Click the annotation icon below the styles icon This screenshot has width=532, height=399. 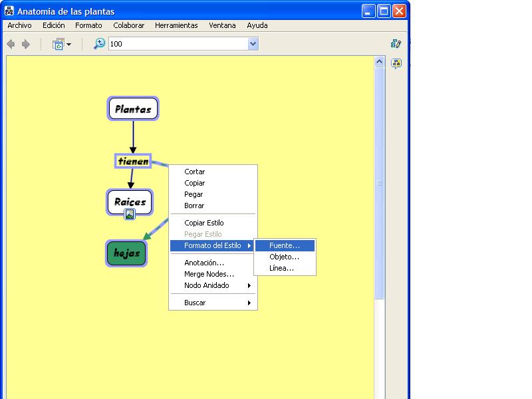point(396,64)
